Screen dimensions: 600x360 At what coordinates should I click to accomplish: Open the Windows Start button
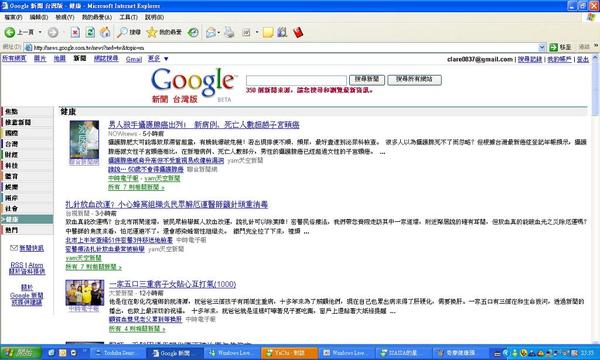tap(21, 352)
